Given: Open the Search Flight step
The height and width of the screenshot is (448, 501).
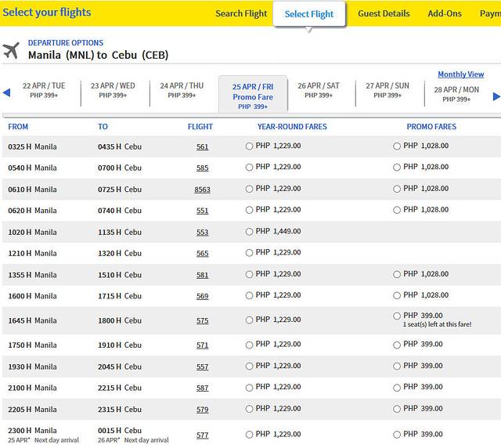Looking at the screenshot, I should (241, 13).
